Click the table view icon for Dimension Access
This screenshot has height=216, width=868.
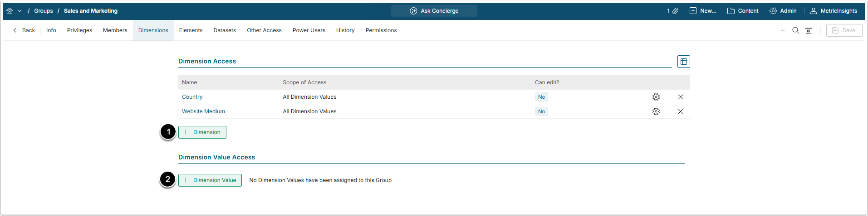(683, 62)
